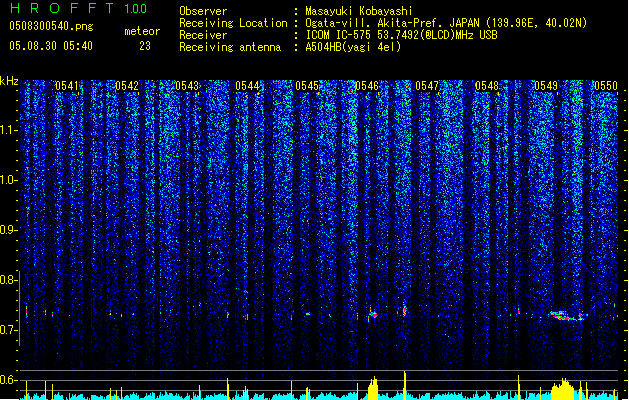
Task: Click the 'Receiving antenna' field label
Action: pyautogui.click(x=230, y=47)
